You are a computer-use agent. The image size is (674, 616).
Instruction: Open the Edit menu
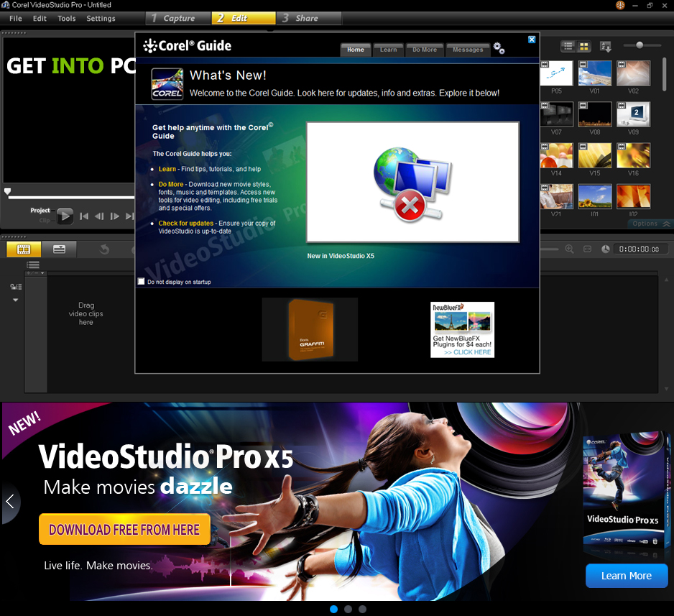pos(40,19)
